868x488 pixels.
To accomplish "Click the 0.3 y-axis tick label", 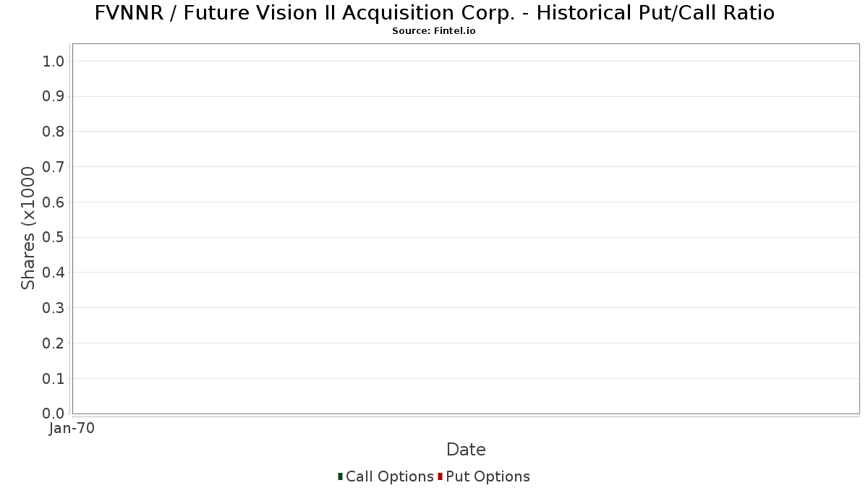I will (x=54, y=308).
